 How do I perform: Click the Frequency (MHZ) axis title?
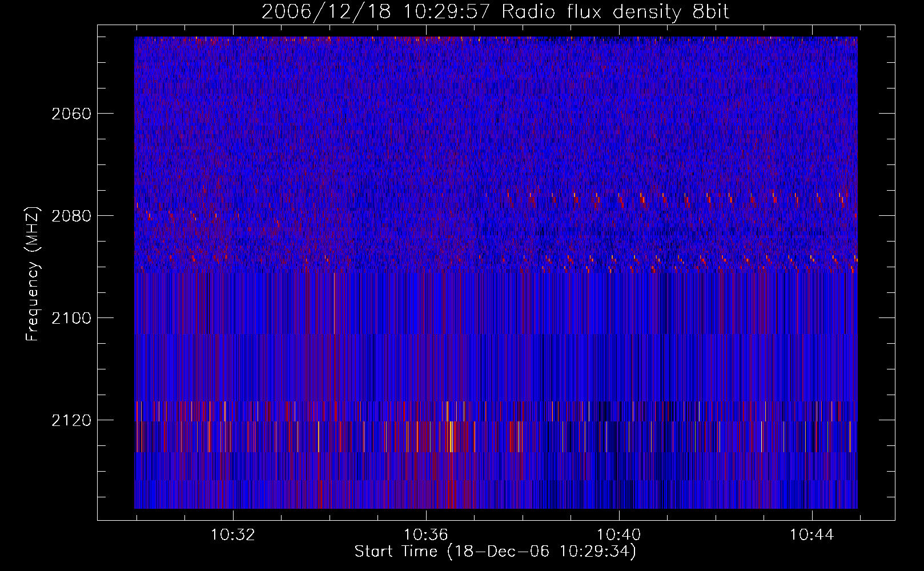33,274
